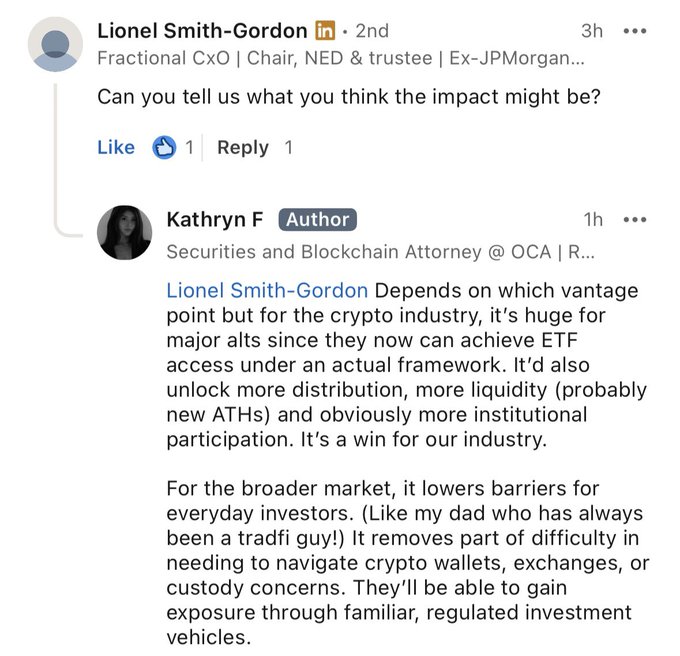The image size is (680, 656).
Task: View the reaction count beside the thumbs-up
Action: pos(189,148)
